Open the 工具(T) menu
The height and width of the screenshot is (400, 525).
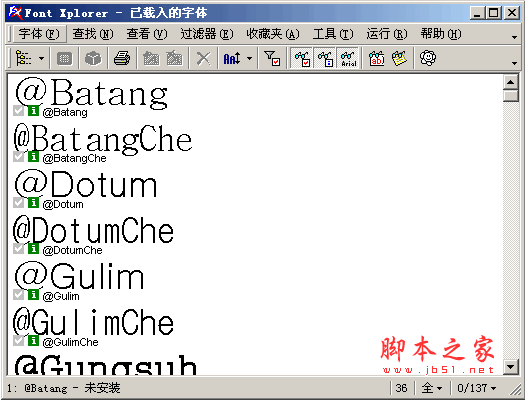333,34
